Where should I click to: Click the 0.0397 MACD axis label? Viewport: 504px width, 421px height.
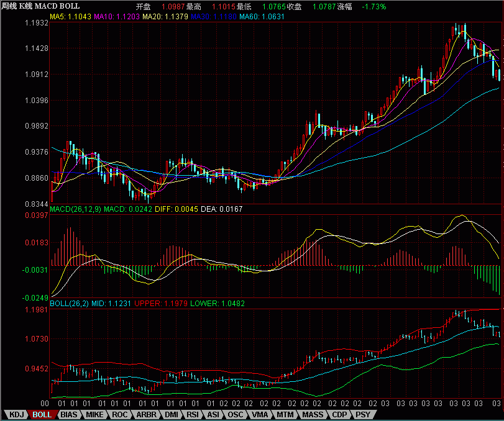coord(37,215)
